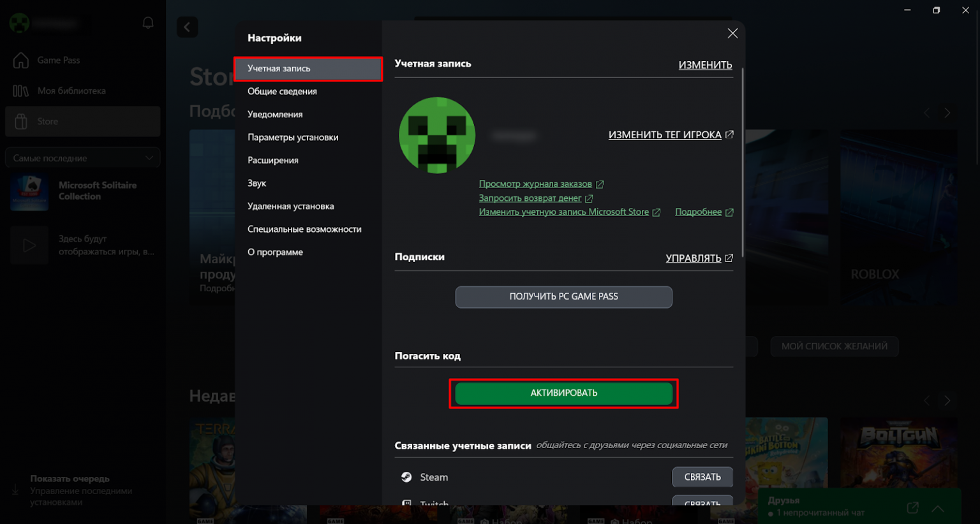Click СВЯЗАТЬ next to Steam

[x=702, y=477]
